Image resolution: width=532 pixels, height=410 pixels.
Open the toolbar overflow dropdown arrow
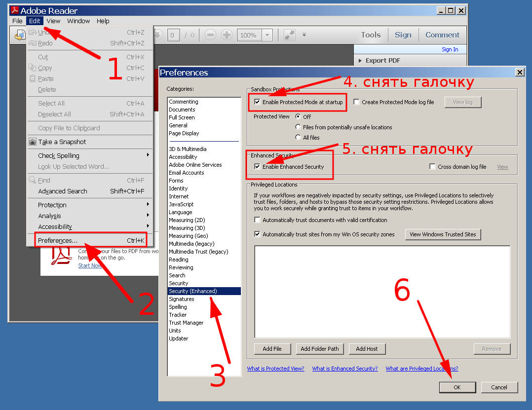[304, 35]
